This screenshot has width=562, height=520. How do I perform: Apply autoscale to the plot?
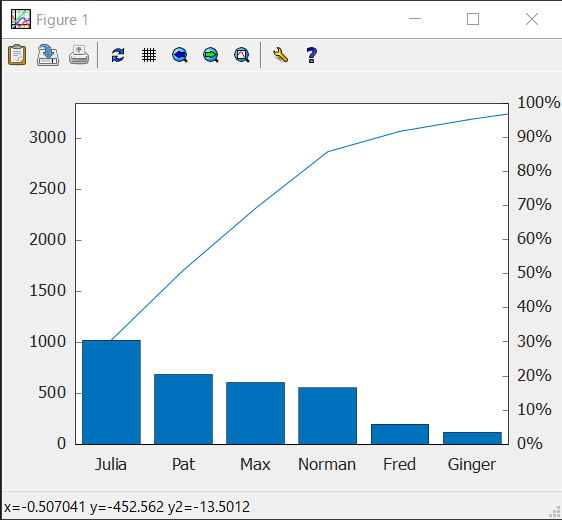242,55
